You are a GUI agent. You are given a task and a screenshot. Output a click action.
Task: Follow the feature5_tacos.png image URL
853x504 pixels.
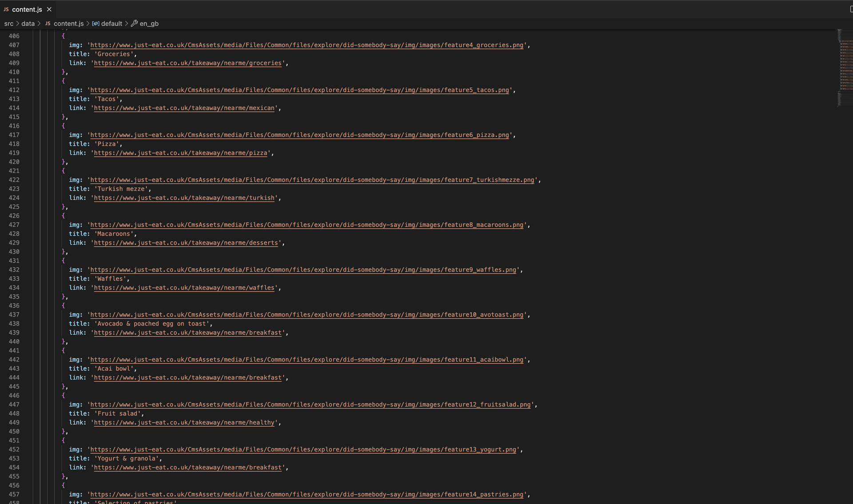coord(300,90)
